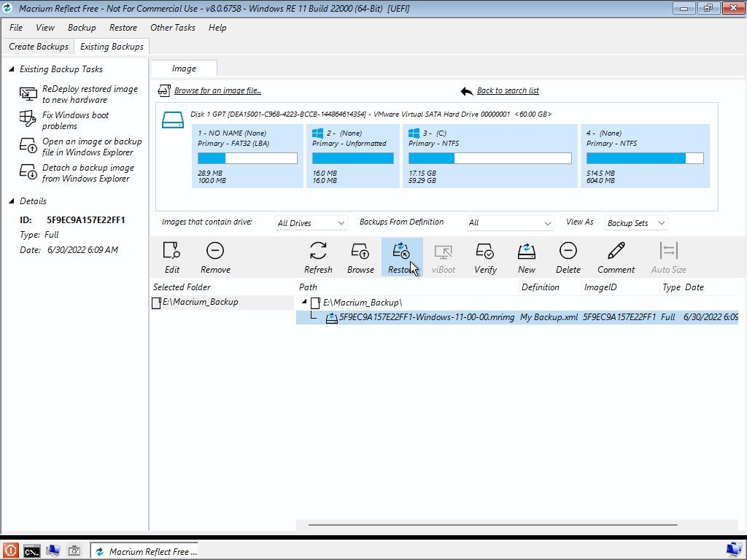Open the Backups From Definition dropdown
The height and width of the screenshot is (560, 747).
510,222
